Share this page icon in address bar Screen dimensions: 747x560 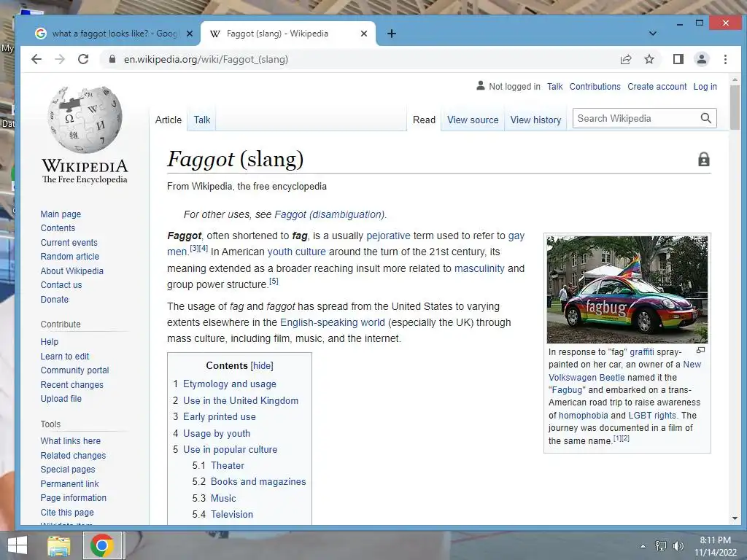click(625, 59)
